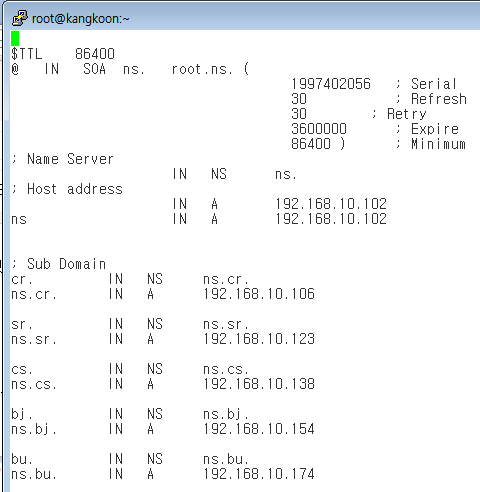Click the bu. subdomain name
480x492 pixels.
pyautogui.click(x=22, y=459)
